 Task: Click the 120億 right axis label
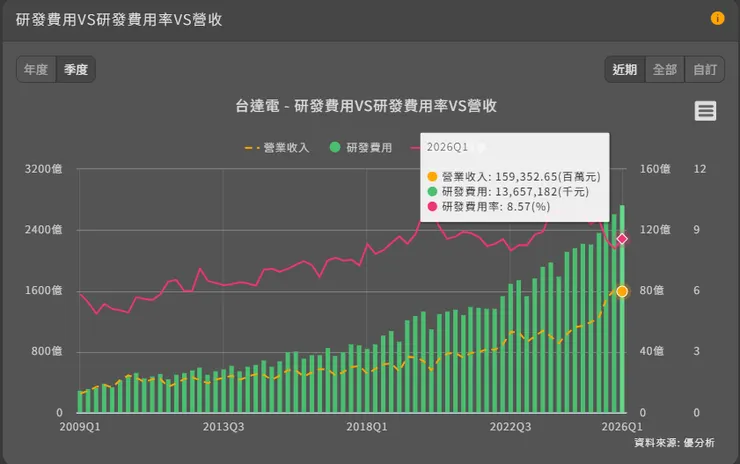coord(655,230)
